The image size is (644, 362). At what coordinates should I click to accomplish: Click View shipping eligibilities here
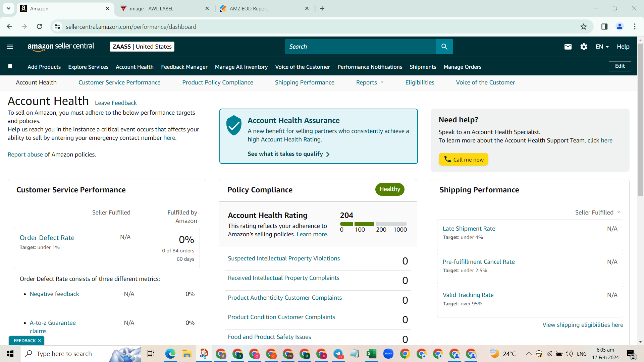click(583, 325)
